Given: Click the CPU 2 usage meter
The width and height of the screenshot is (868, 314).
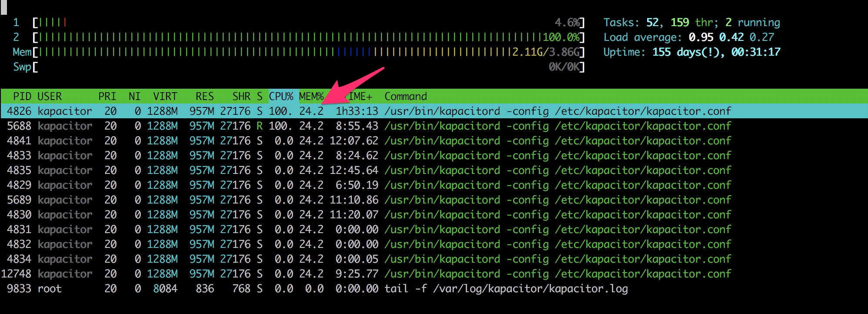Looking at the screenshot, I should (x=299, y=37).
